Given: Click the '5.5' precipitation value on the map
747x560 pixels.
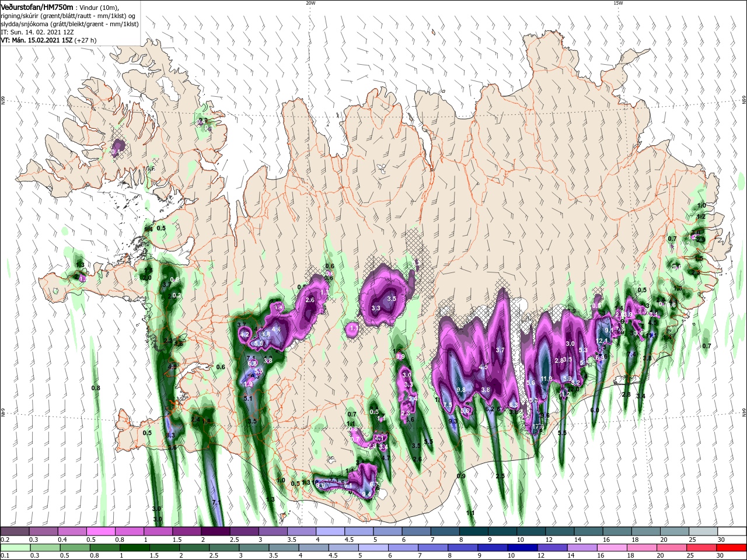Looking at the screenshot, I should 562,433.
